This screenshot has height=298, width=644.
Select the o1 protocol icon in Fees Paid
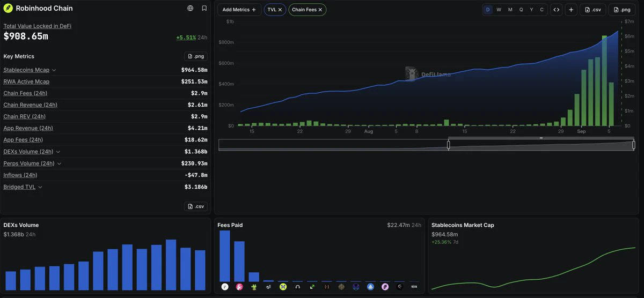pos(268,287)
